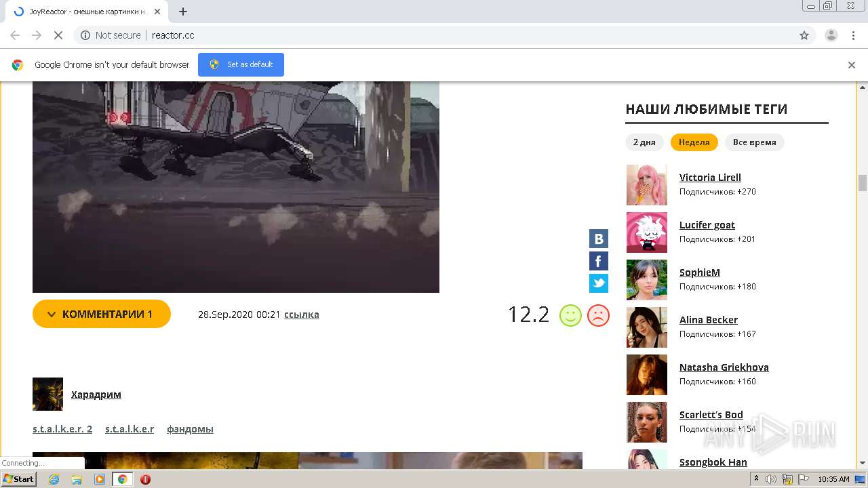View site information Not secure icon

(85, 35)
